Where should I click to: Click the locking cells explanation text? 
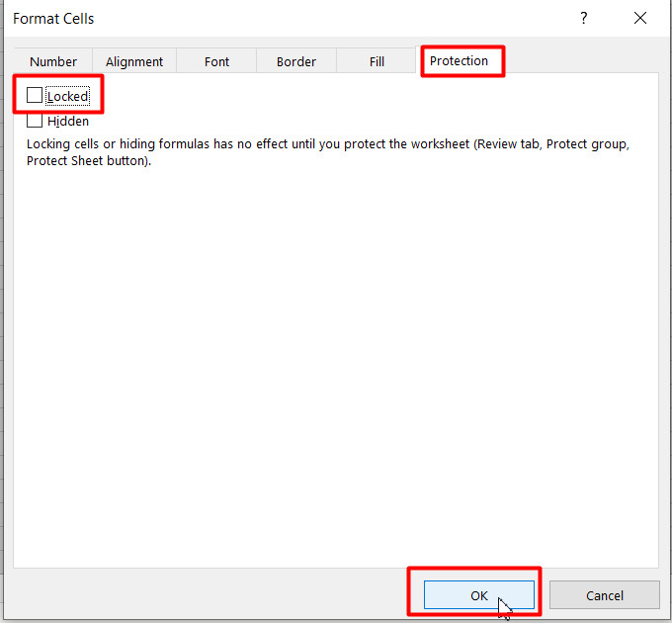(x=327, y=152)
